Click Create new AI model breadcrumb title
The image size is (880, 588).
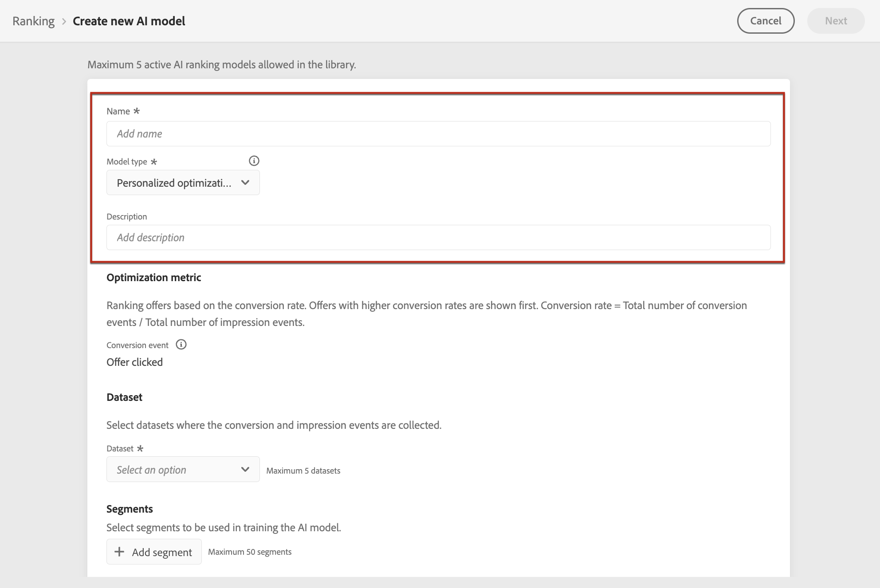129,21
